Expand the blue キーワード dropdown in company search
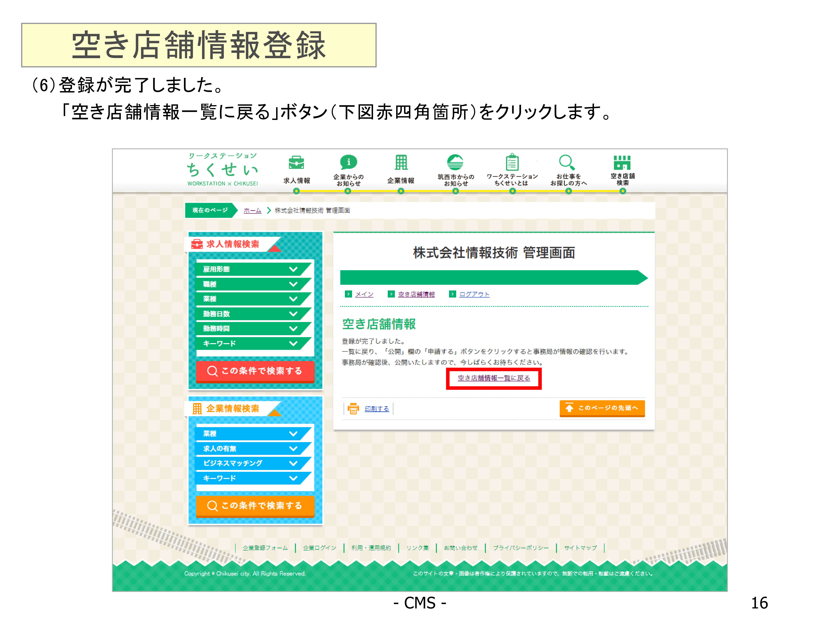Screen dimensions: 840x630 (253, 478)
